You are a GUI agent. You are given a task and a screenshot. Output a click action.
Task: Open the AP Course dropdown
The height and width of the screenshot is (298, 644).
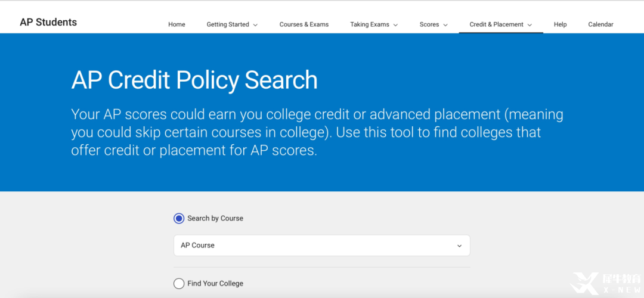(x=321, y=246)
